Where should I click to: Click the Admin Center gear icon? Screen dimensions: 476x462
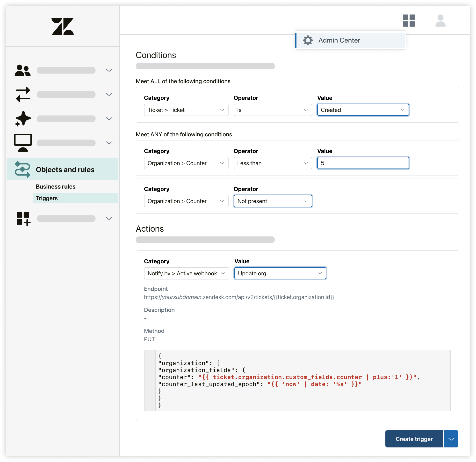[x=308, y=40]
